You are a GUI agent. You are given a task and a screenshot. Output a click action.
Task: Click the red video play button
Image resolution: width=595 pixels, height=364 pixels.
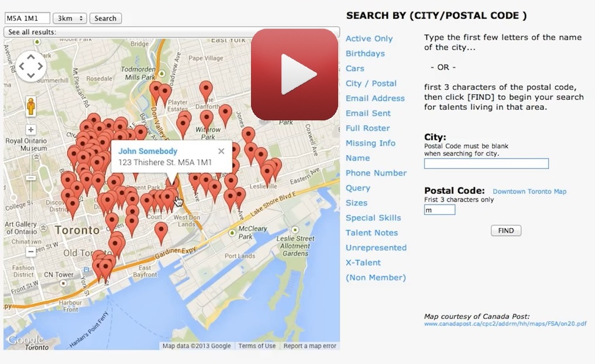295,74
